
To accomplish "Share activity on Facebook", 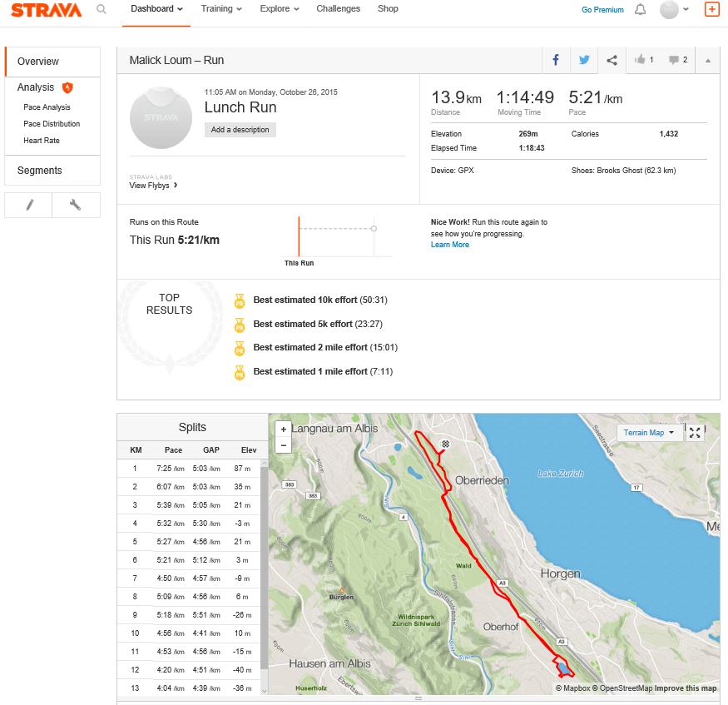I will [x=556, y=60].
